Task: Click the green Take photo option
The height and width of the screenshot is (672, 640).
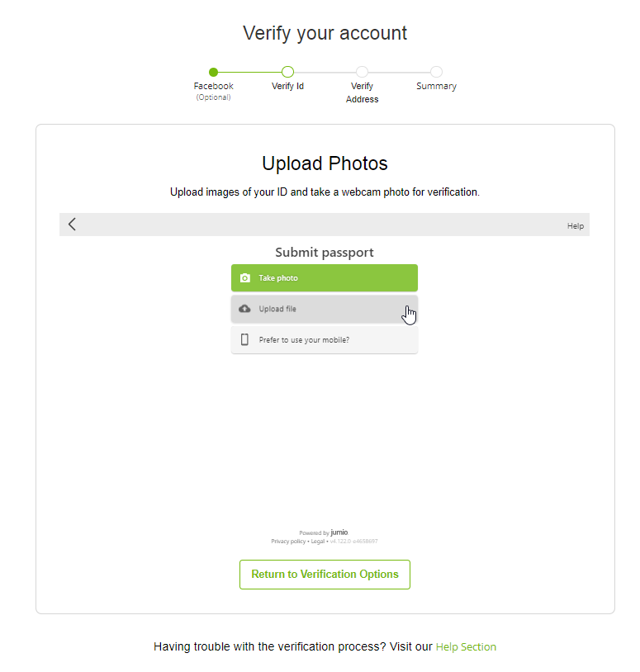Action: 324,277
